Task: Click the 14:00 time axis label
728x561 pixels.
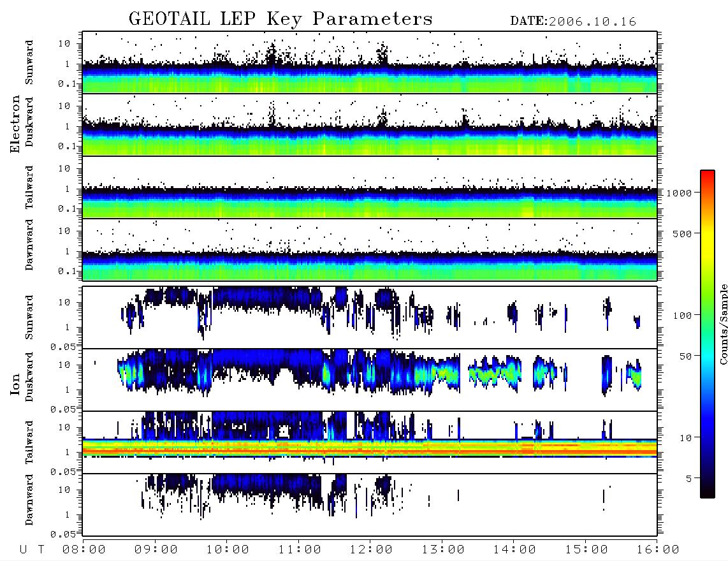Action: click(514, 550)
